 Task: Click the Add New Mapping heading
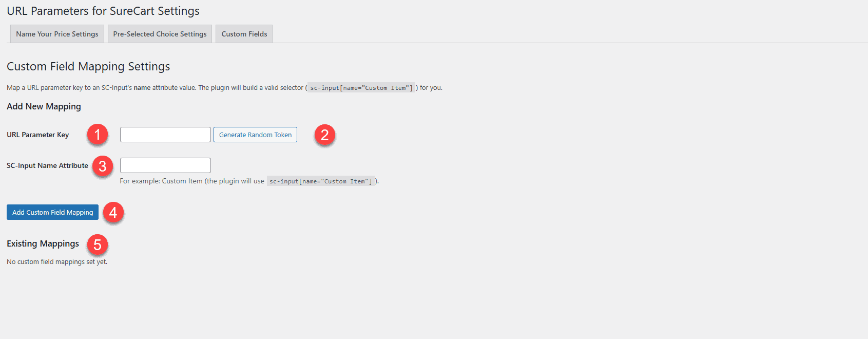44,106
